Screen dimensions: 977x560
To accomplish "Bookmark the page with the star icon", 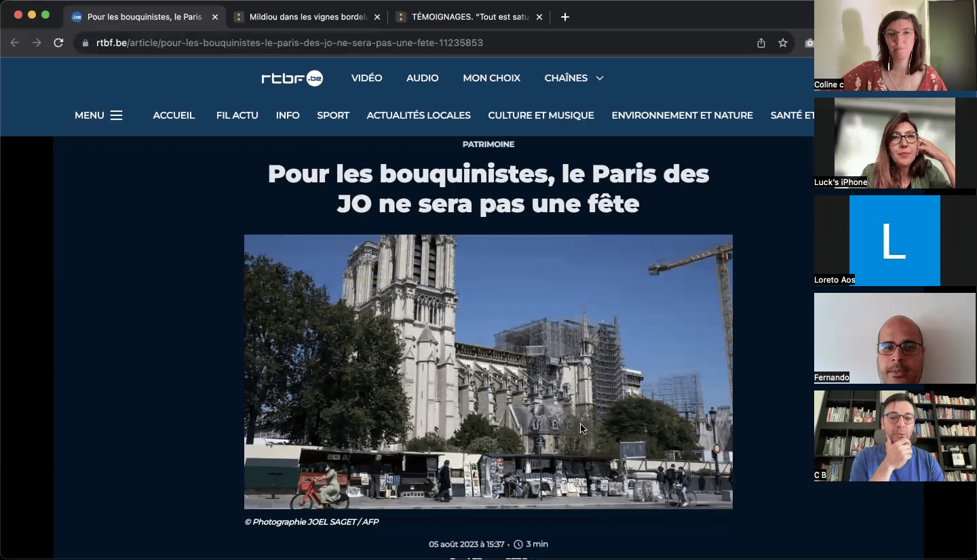I will point(783,43).
